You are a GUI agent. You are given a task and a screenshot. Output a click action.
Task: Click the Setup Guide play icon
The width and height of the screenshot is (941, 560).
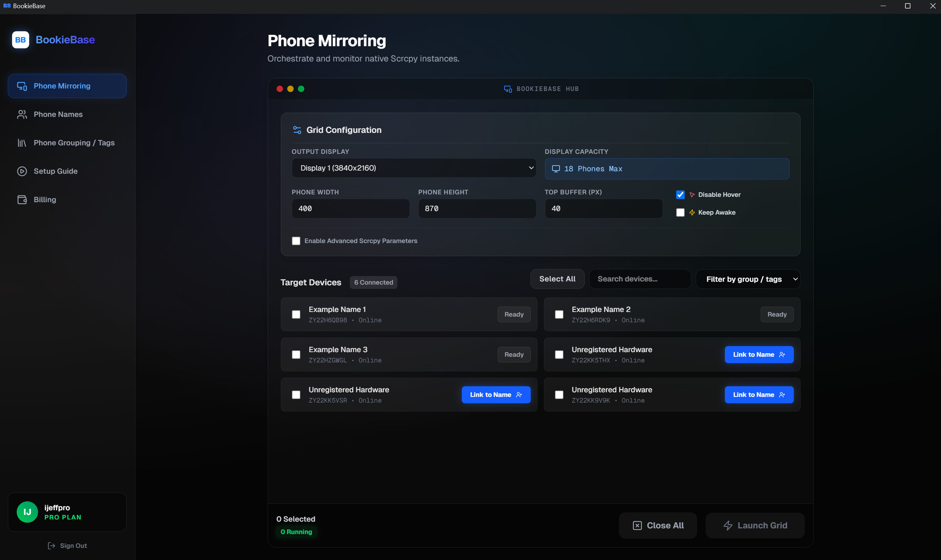[x=22, y=171]
